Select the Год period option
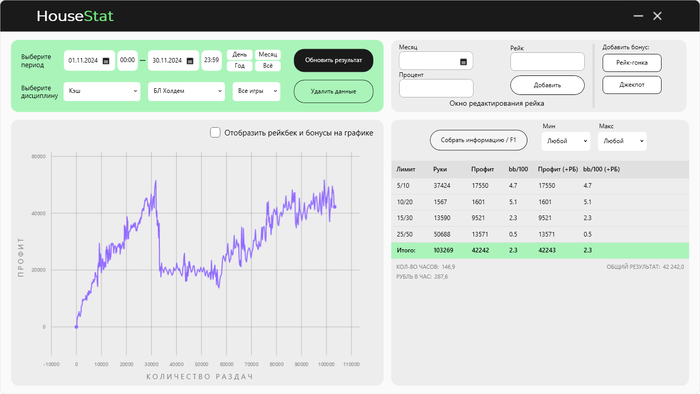This screenshot has width=700, height=394. point(240,66)
